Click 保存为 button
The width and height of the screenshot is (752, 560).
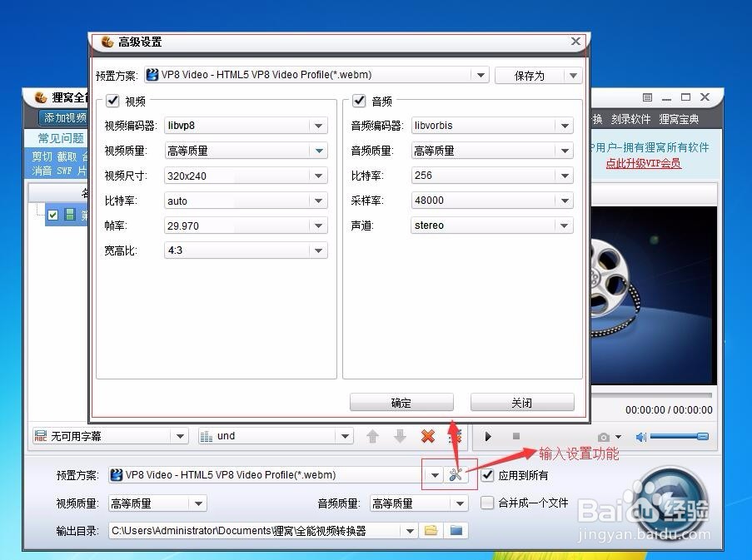tap(530, 75)
